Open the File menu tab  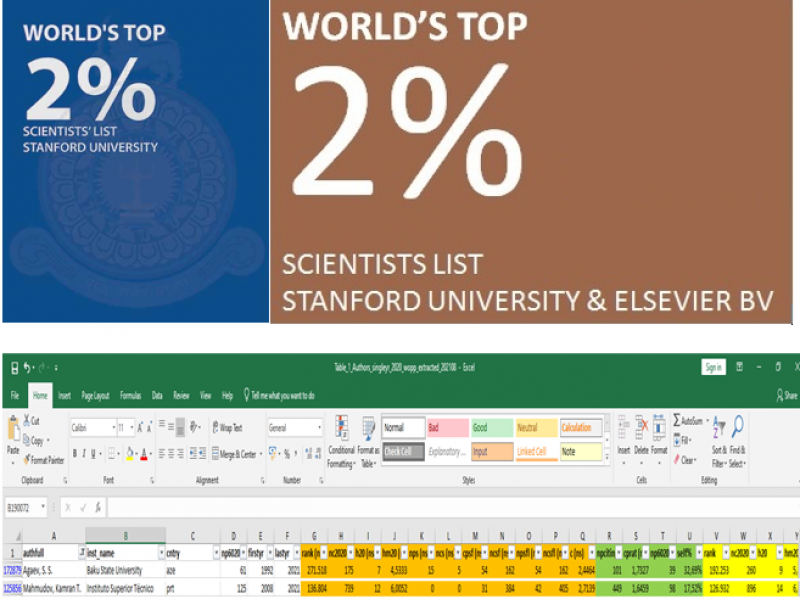pos(15,395)
